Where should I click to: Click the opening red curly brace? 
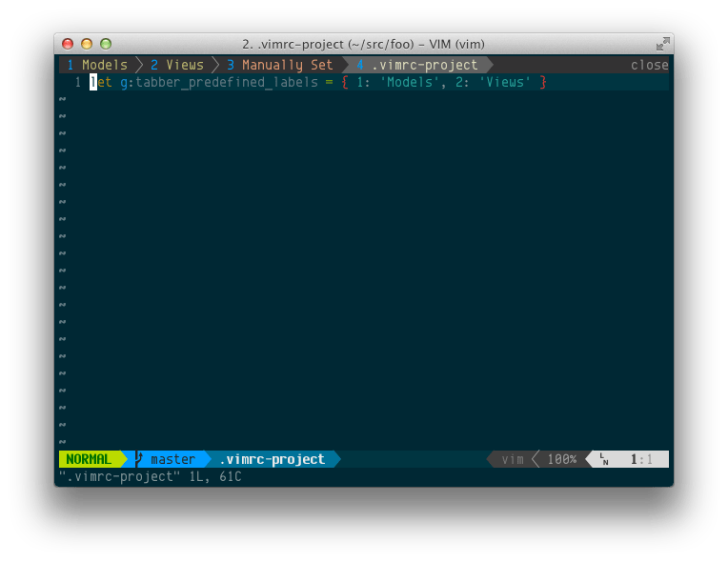(345, 82)
